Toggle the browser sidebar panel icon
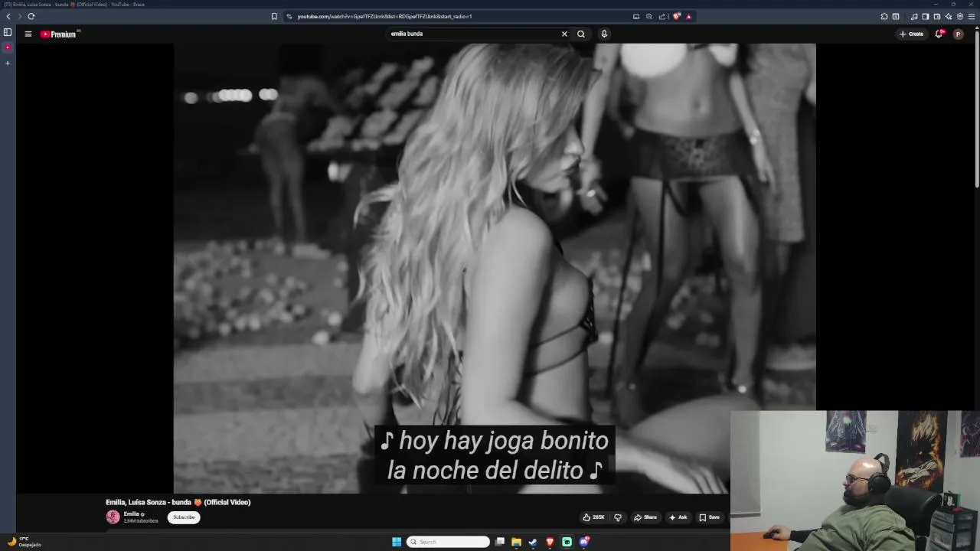The image size is (980, 551). [x=925, y=16]
